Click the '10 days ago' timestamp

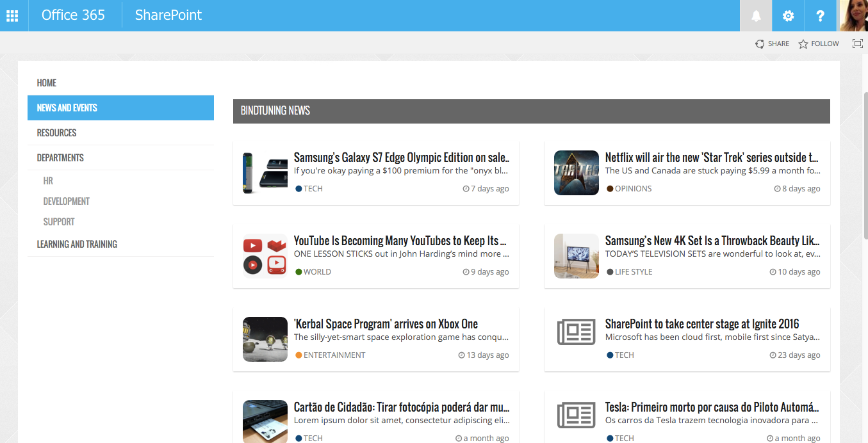(x=795, y=272)
